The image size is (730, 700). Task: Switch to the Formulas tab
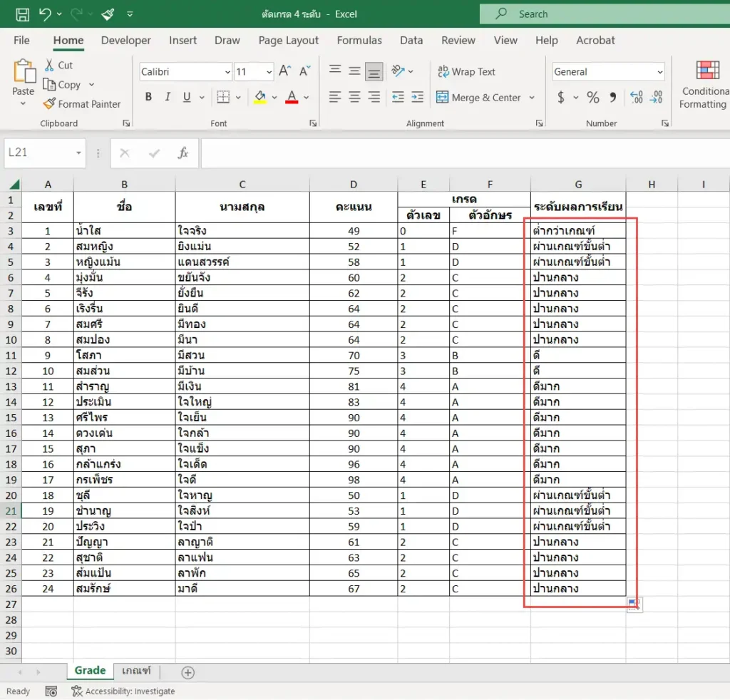(x=359, y=41)
